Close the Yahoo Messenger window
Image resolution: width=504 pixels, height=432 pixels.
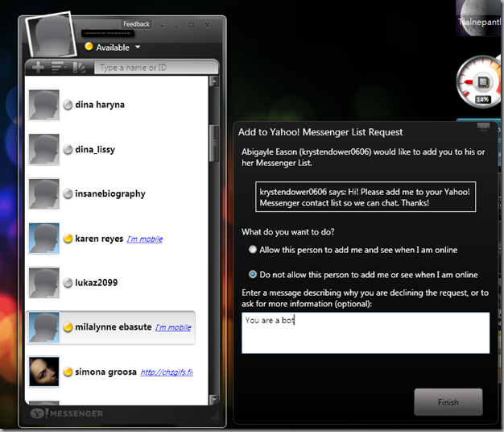pyautogui.click(x=208, y=25)
